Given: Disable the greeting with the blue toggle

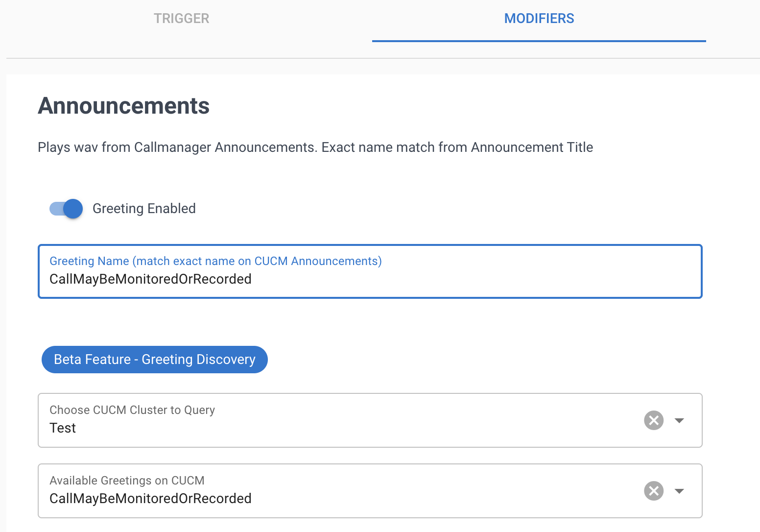Looking at the screenshot, I should click(65, 208).
